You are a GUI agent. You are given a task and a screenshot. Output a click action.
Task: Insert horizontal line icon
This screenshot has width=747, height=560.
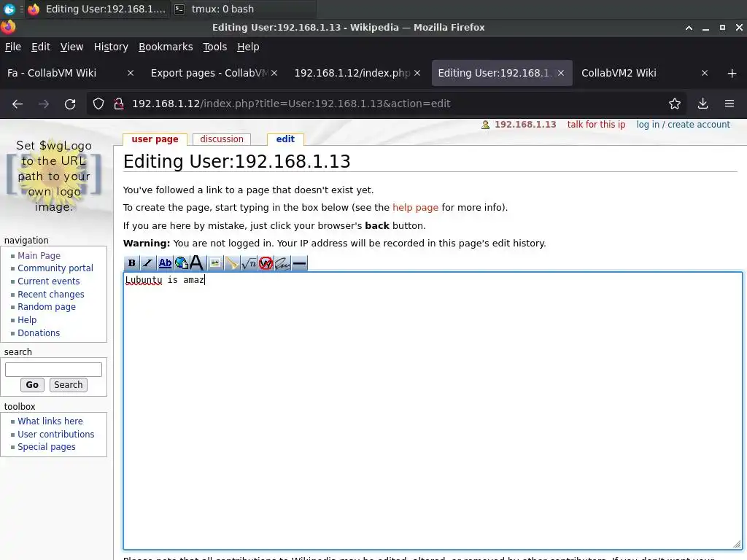click(300, 262)
